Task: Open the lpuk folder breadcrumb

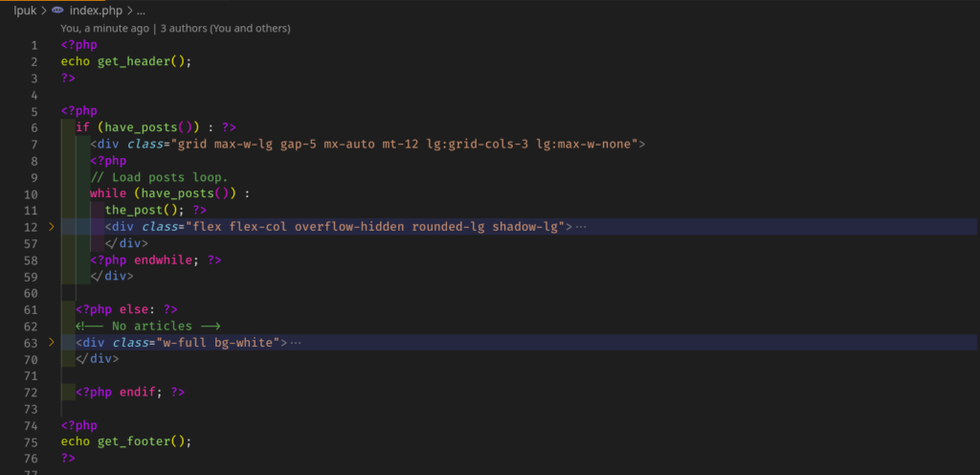Action: point(24,11)
